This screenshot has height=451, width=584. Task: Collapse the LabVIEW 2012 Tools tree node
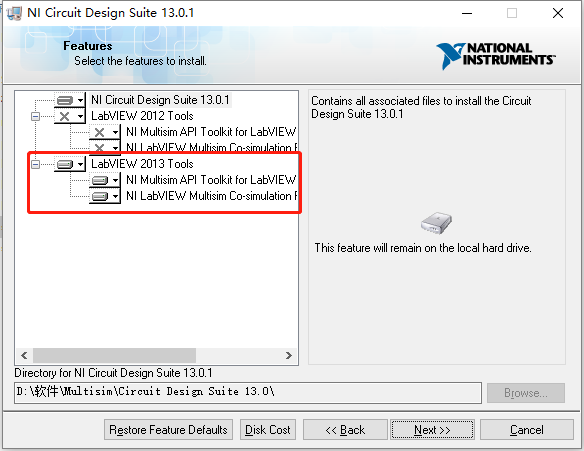click(x=35, y=117)
